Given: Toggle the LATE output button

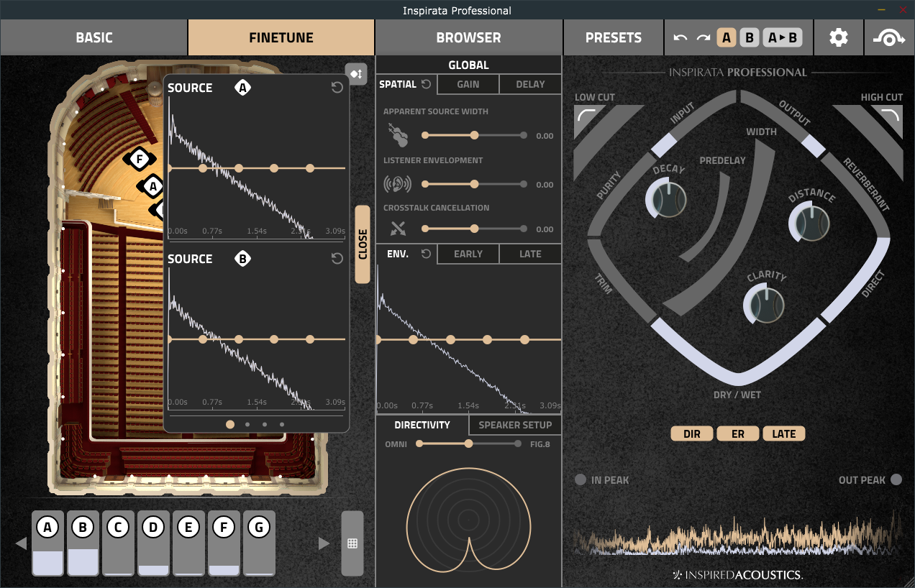Looking at the screenshot, I should coord(784,433).
